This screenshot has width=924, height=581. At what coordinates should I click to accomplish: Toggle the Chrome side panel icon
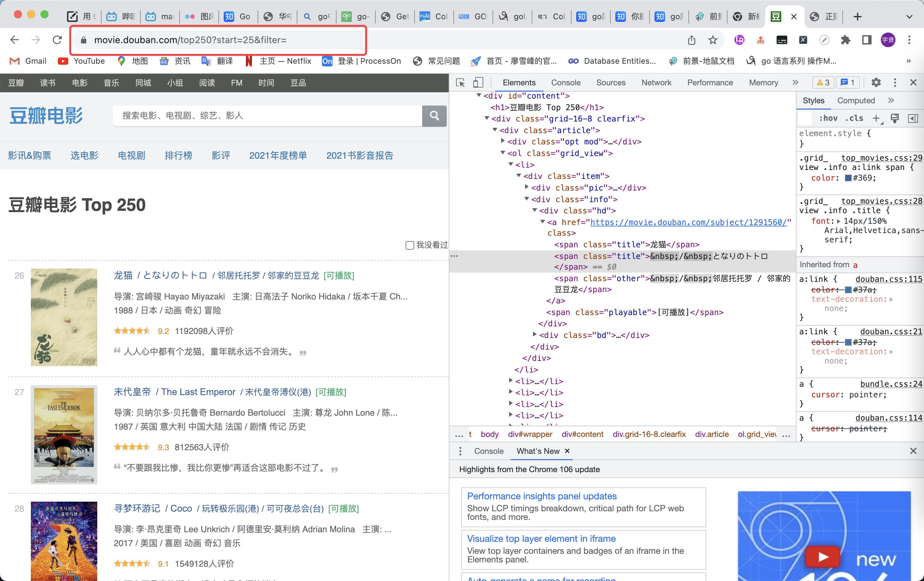pos(867,40)
